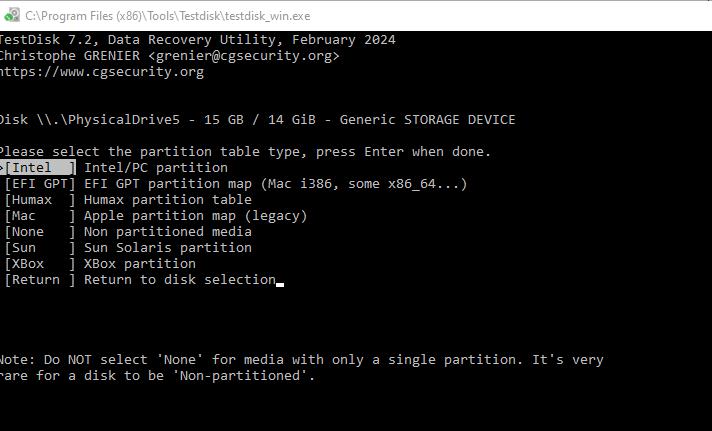Click the PhysicalDrive5 disk information line

256,120
